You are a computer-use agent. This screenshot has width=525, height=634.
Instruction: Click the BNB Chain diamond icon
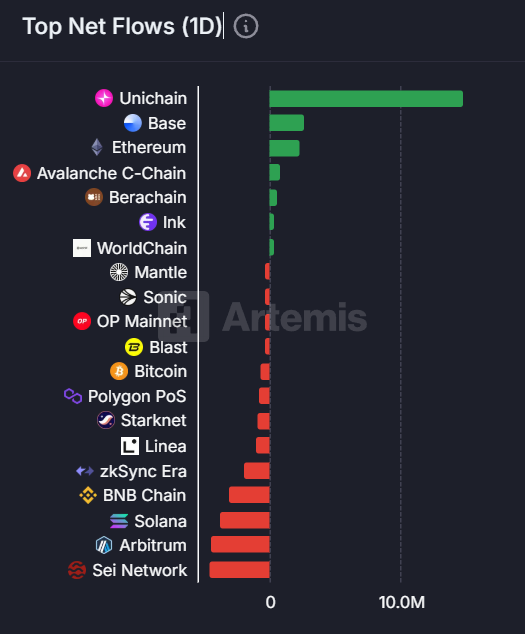tap(88, 495)
